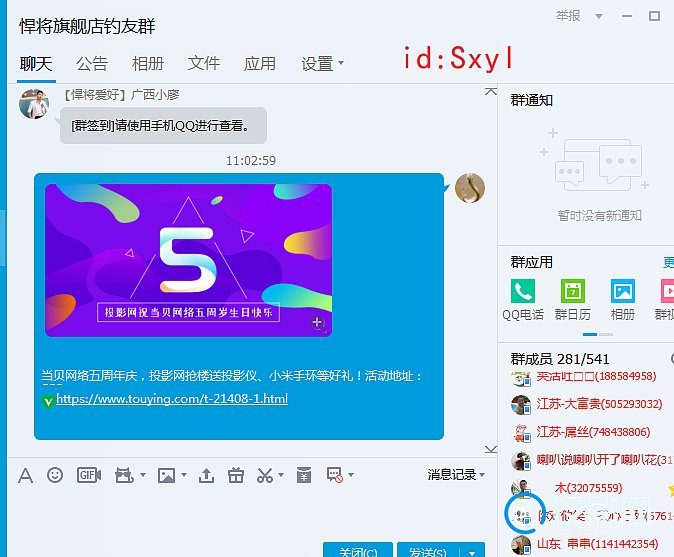Expand the 设置 dropdown menu
Viewport: 674px width, 557px height.
(x=322, y=64)
